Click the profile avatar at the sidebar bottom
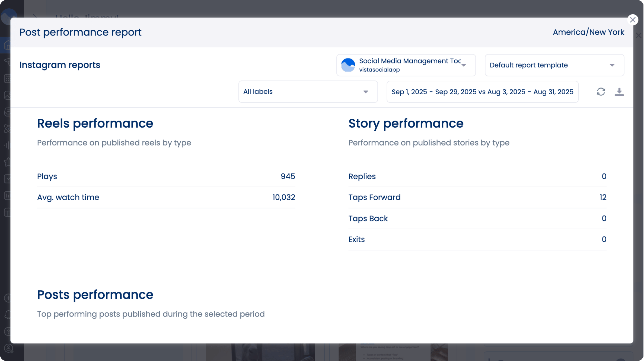 coord(8,348)
